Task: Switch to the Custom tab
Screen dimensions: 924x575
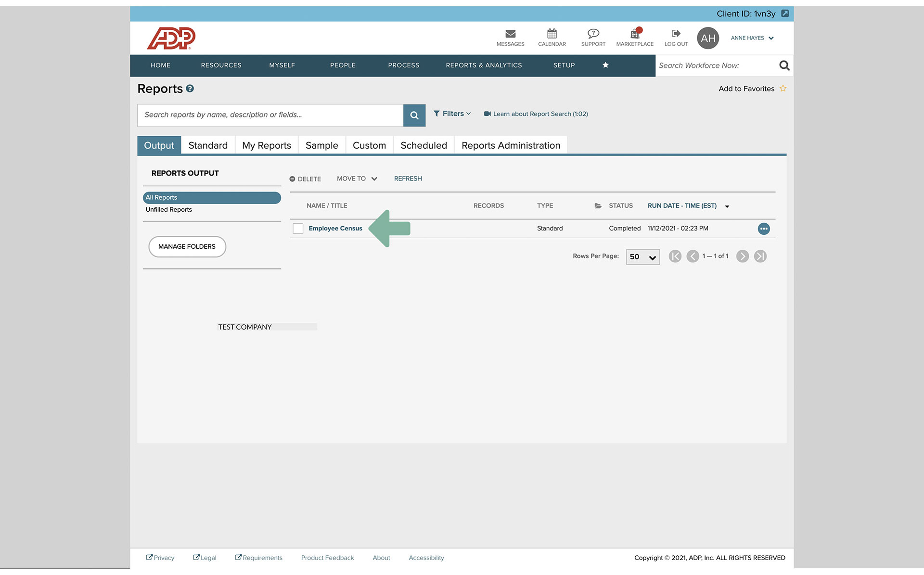Action: pos(369,145)
